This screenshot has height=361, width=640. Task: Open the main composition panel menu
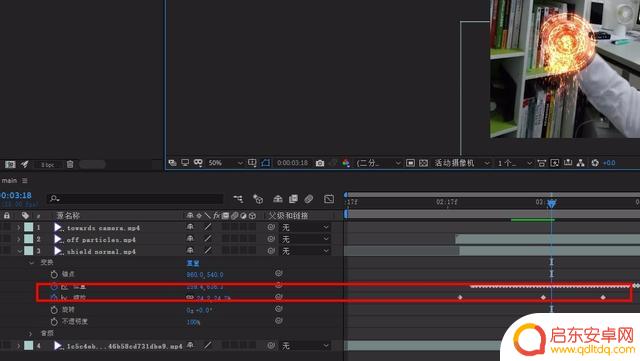(x=25, y=180)
